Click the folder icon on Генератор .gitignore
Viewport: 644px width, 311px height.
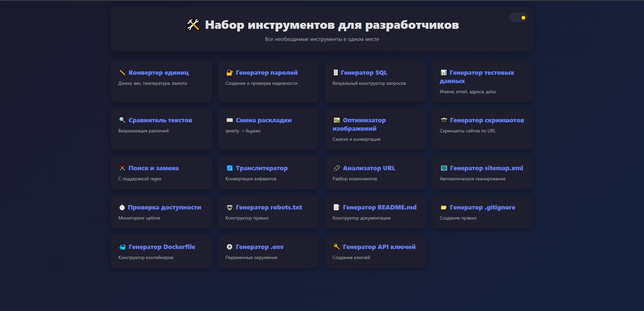coord(444,207)
